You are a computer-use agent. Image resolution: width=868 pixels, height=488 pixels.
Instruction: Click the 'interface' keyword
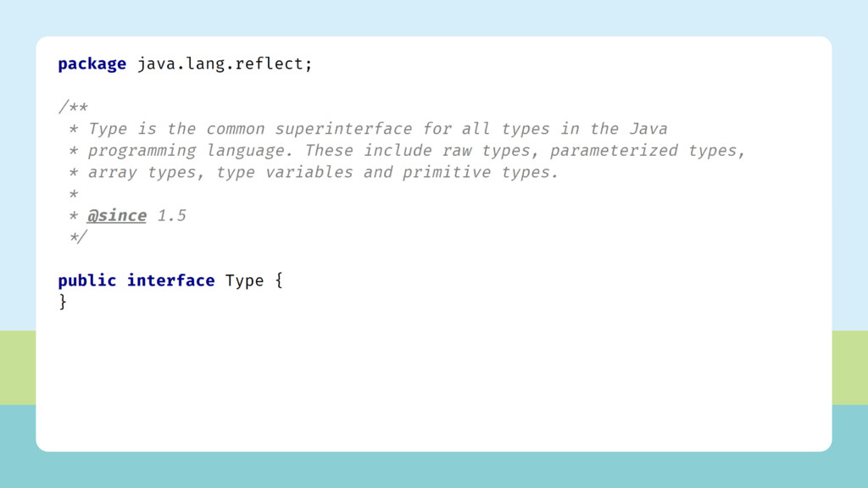[x=171, y=280]
